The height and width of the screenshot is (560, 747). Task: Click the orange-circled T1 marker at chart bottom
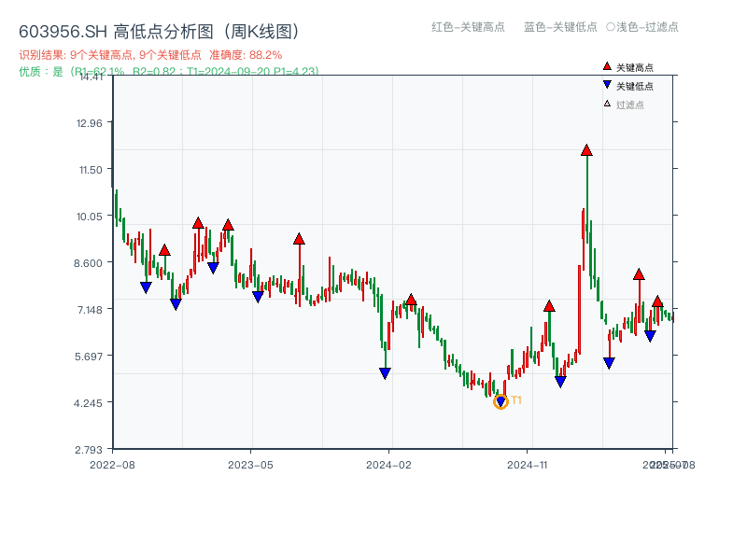pyautogui.click(x=500, y=401)
